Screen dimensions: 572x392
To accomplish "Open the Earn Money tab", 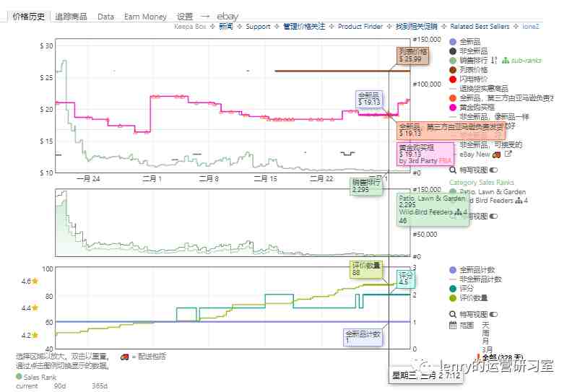I will pos(145,17).
